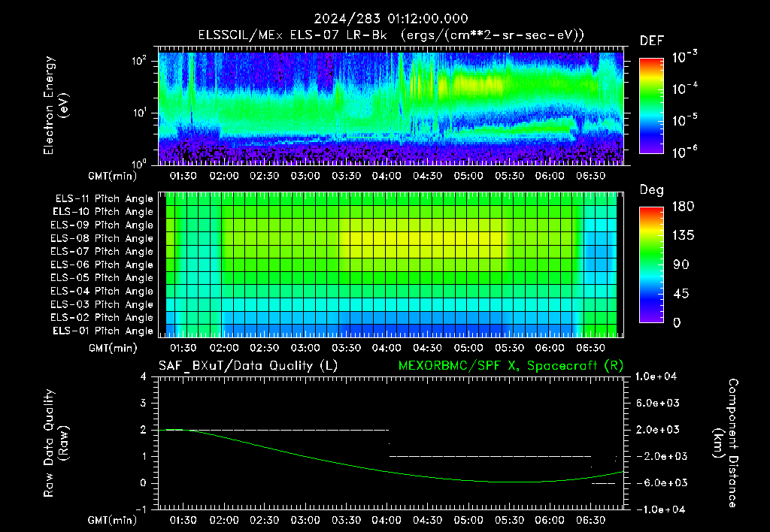770x532 pixels.
Task: Click the 10^-5 DEF scale label
Action: point(684,119)
